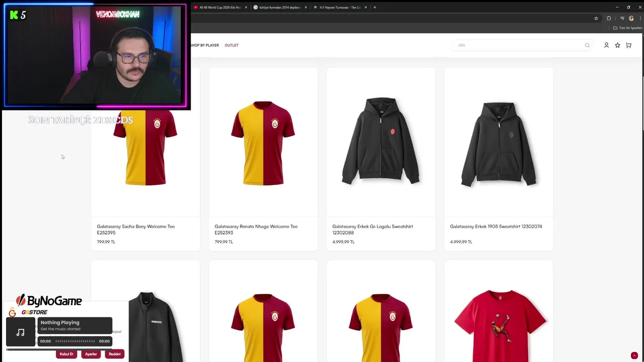The width and height of the screenshot is (644, 362).
Task: Open the account profile icon in store header
Action: tap(606, 45)
